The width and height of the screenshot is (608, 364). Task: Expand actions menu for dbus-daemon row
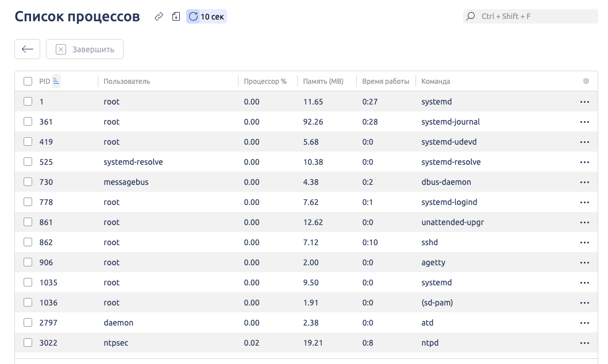click(584, 182)
